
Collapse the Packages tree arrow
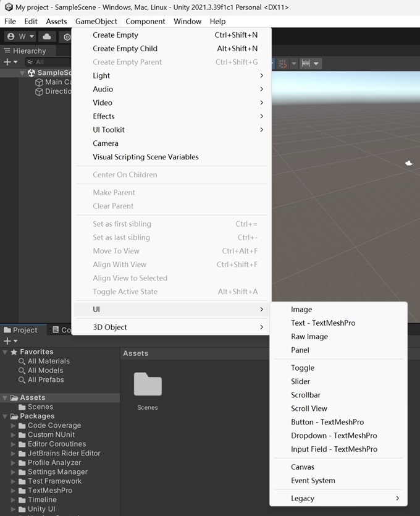tap(5, 417)
